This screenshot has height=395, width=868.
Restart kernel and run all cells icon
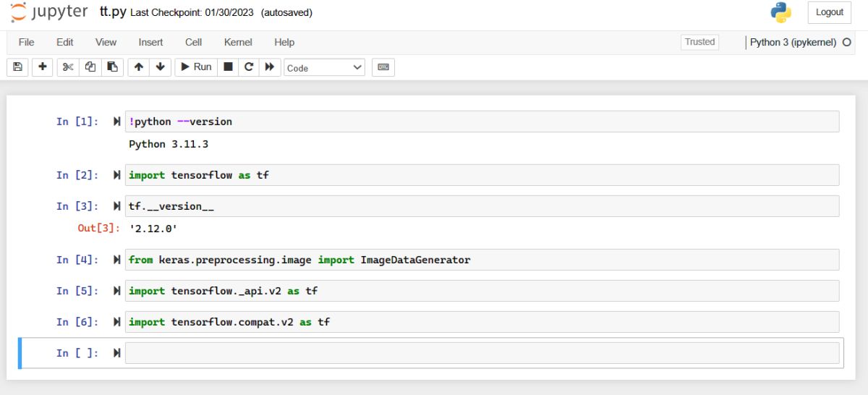pos(270,67)
